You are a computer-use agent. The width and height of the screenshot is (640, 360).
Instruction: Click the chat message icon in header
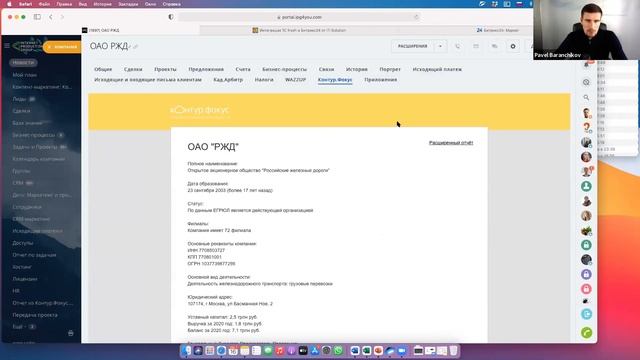click(494, 47)
